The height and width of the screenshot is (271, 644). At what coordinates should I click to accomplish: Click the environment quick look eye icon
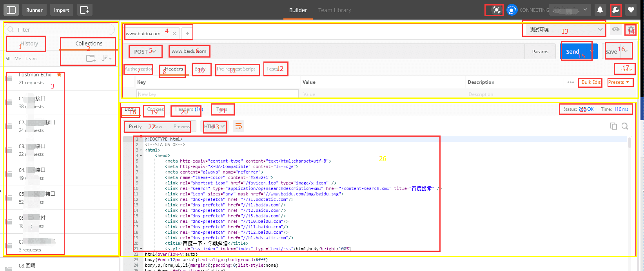[x=616, y=29]
